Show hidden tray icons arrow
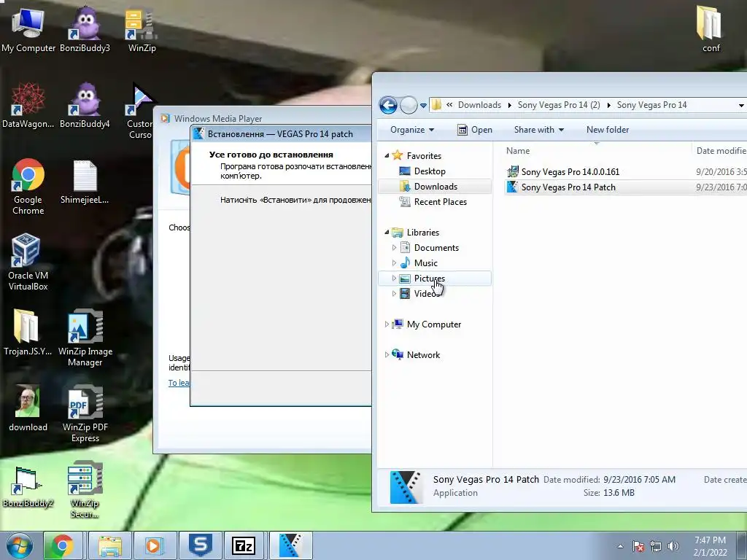The width and height of the screenshot is (747, 560). [x=620, y=546]
